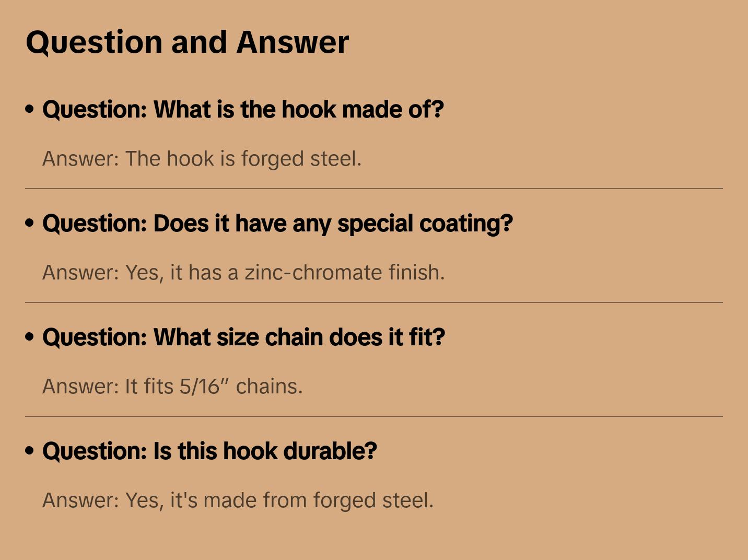748x560 pixels.
Task: Click question 'Is this hook durable?'
Action: point(209,451)
